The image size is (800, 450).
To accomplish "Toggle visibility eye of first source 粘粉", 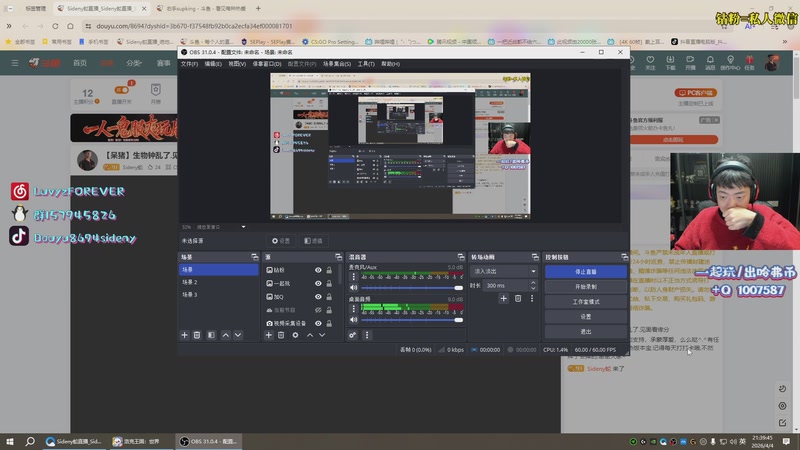I will click(x=318, y=270).
